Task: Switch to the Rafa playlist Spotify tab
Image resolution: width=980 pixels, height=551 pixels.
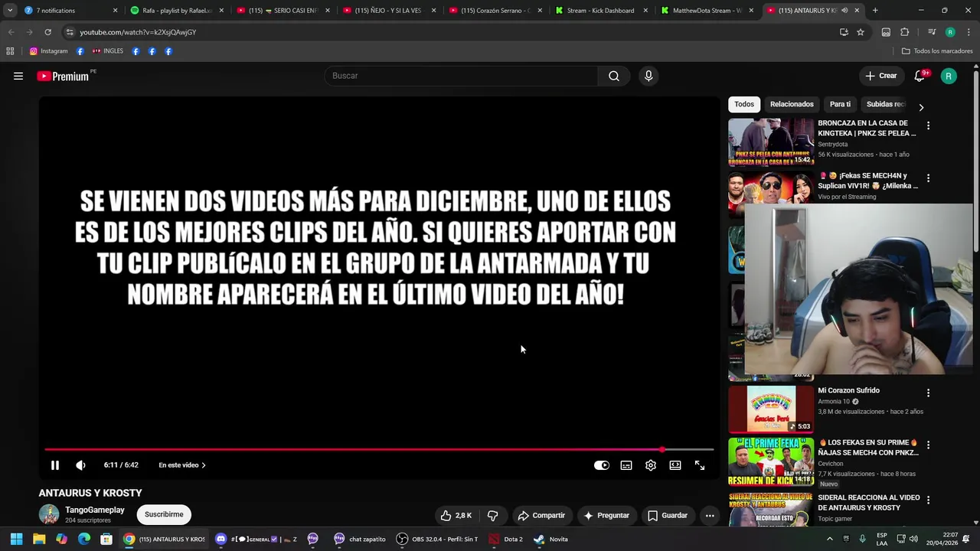Action: 177,11
